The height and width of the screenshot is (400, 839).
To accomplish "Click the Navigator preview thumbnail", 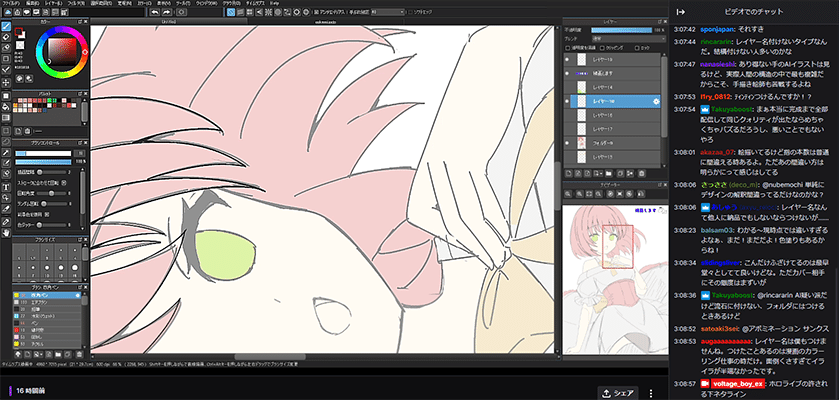I will point(613,279).
